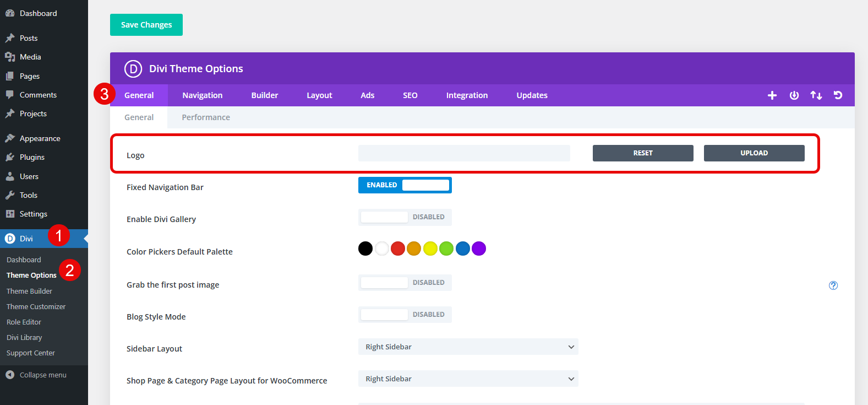Select the black palette color swatch
Screen dimensions: 868x405
click(x=365, y=249)
